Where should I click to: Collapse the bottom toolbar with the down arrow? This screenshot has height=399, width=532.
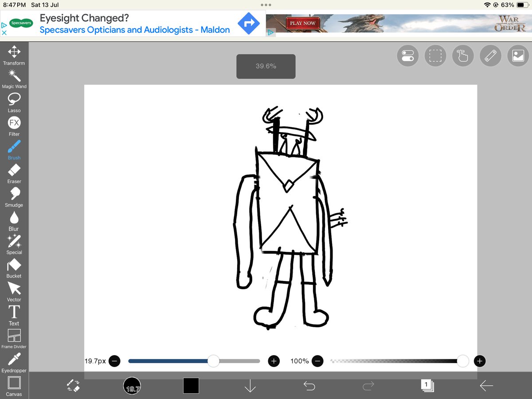[250, 385]
